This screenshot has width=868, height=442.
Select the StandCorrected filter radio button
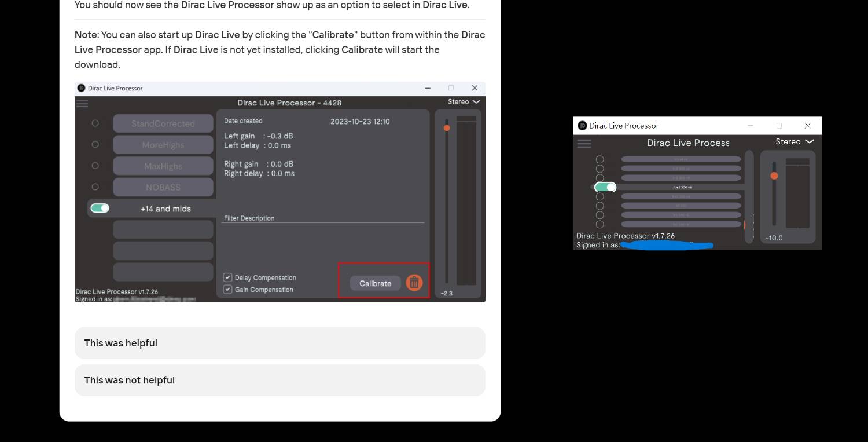pos(95,123)
